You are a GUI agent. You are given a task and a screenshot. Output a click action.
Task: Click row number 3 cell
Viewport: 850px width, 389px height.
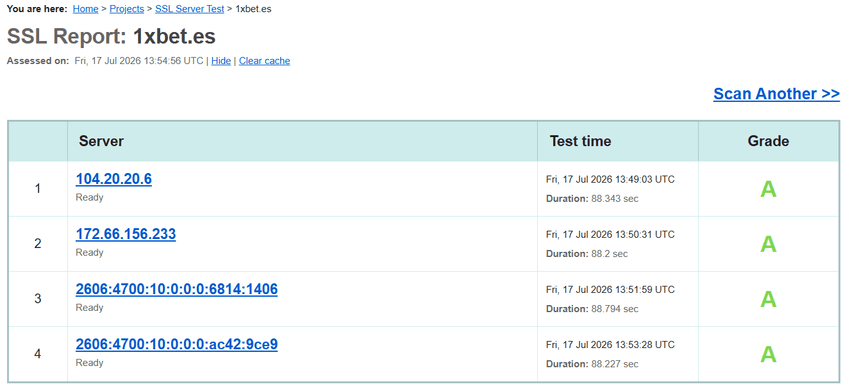pos(37,300)
